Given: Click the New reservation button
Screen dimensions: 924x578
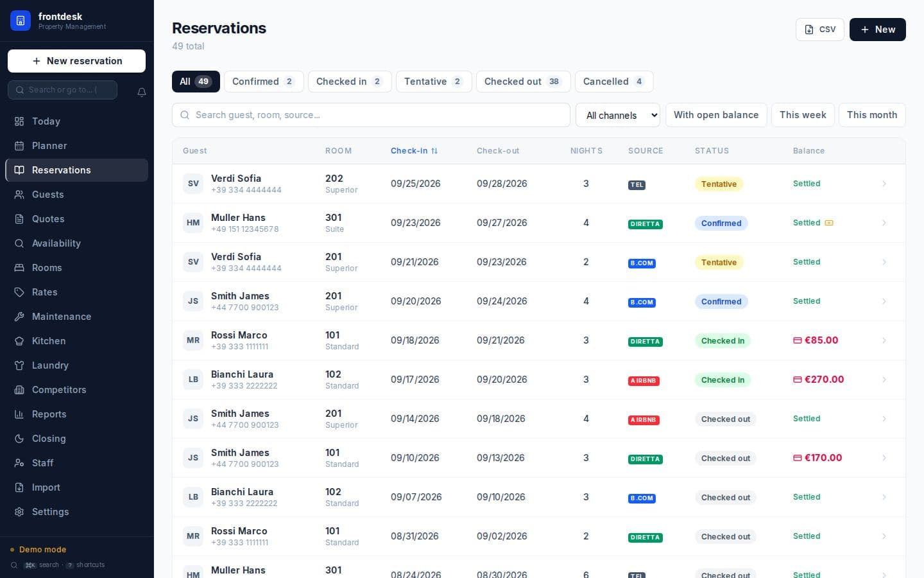Looking at the screenshot, I should click(76, 61).
